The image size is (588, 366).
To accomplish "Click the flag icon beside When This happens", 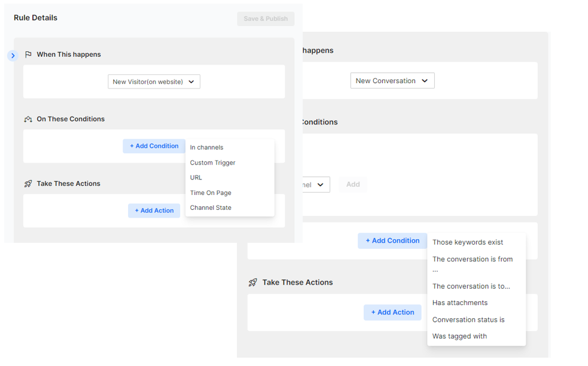I will click(28, 55).
